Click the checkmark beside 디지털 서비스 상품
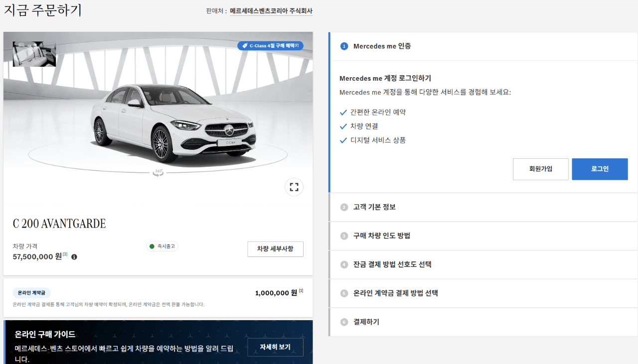The width and height of the screenshot is (638, 364). [342, 140]
